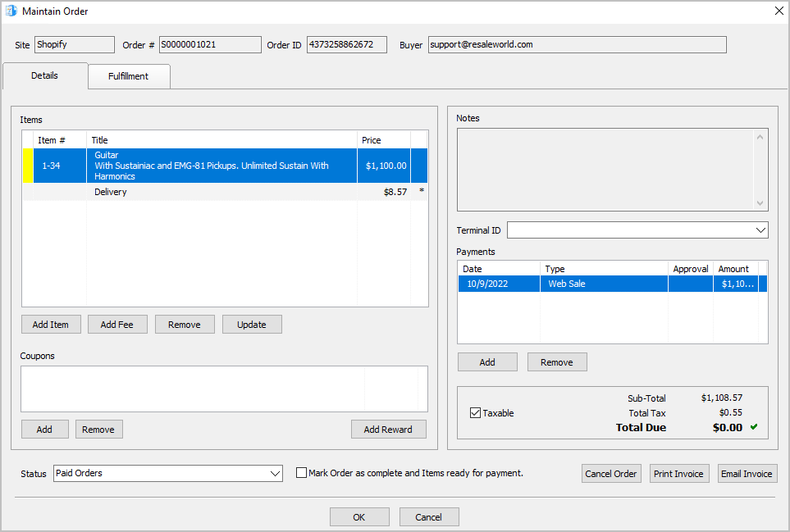Image resolution: width=790 pixels, height=532 pixels.
Task: Select the Delivery fee row
Action: point(226,192)
